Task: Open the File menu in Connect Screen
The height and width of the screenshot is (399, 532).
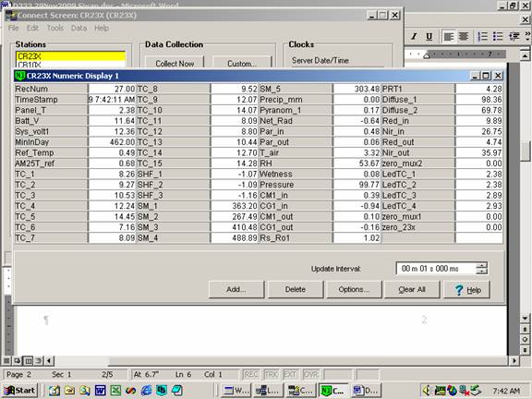Action: point(13,28)
